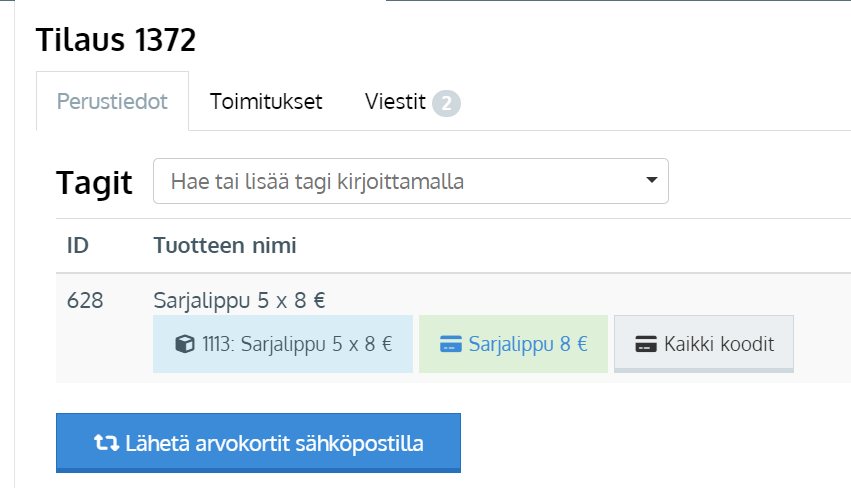Click the box icon beside 1113: Sarjalippu

click(185, 344)
